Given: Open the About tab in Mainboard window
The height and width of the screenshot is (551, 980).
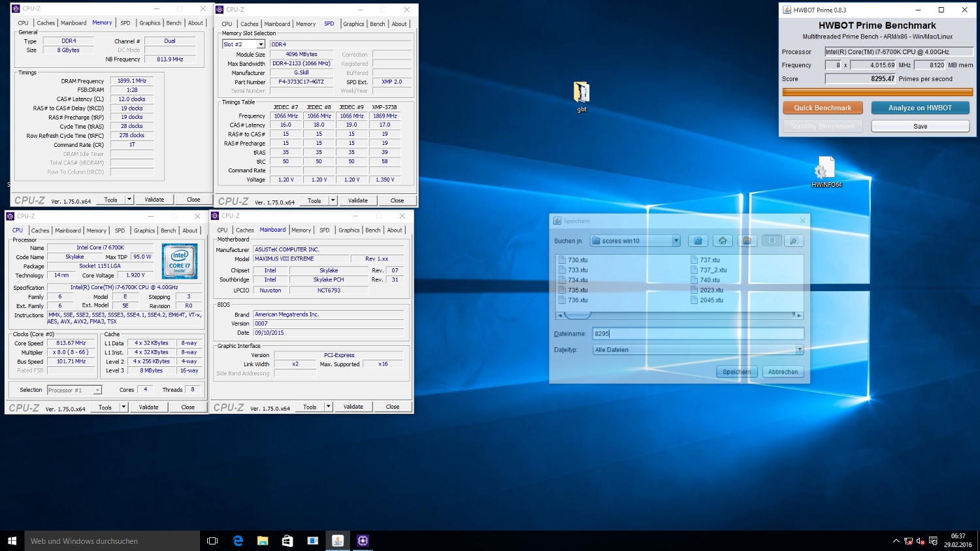Looking at the screenshot, I should [395, 230].
